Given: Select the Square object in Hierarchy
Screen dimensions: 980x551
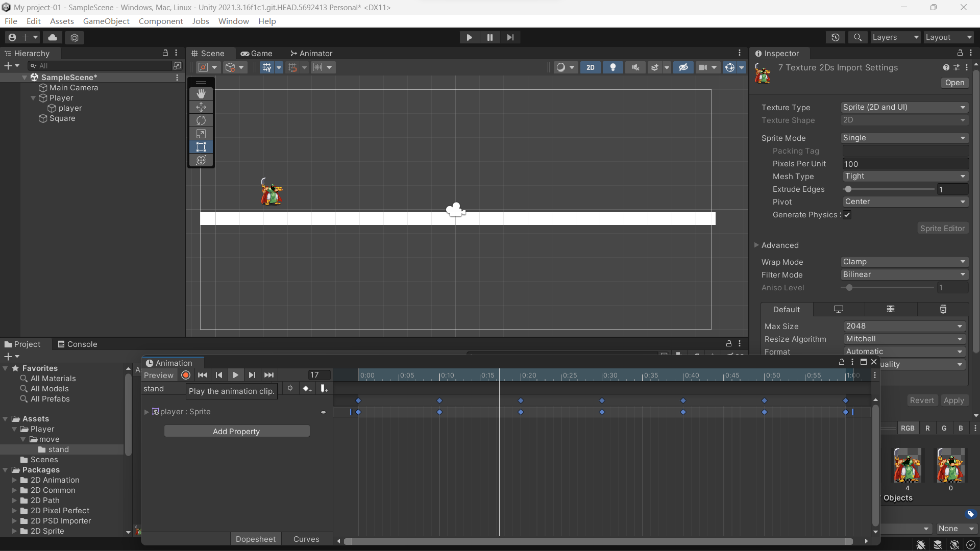Looking at the screenshot, I should pos(62,118).
